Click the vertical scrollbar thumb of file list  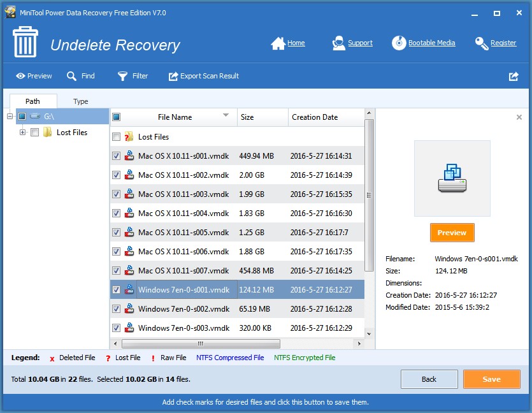pos(369,195)
